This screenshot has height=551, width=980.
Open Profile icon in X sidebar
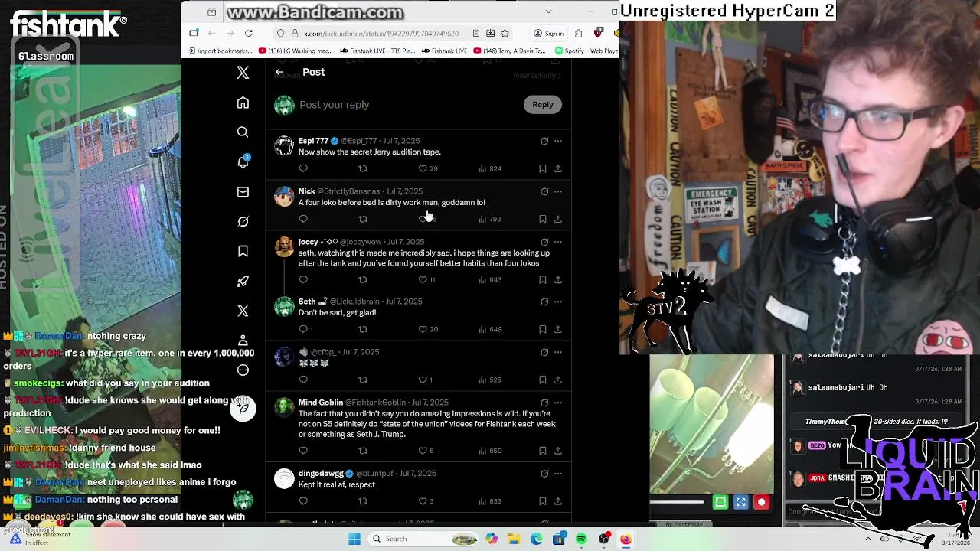[243, 340]
